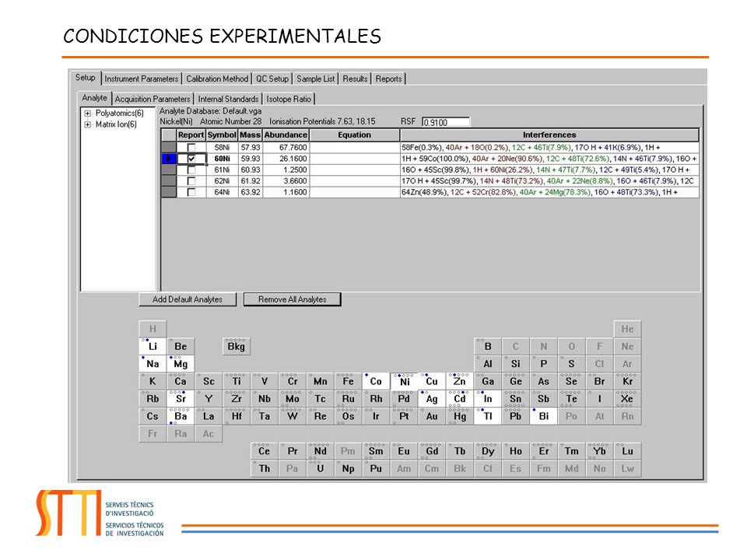The height and width of the screenshot is (560, 747).
Task: Switch to Acquisition Parameters sub-tab
Action: [153, 99]
